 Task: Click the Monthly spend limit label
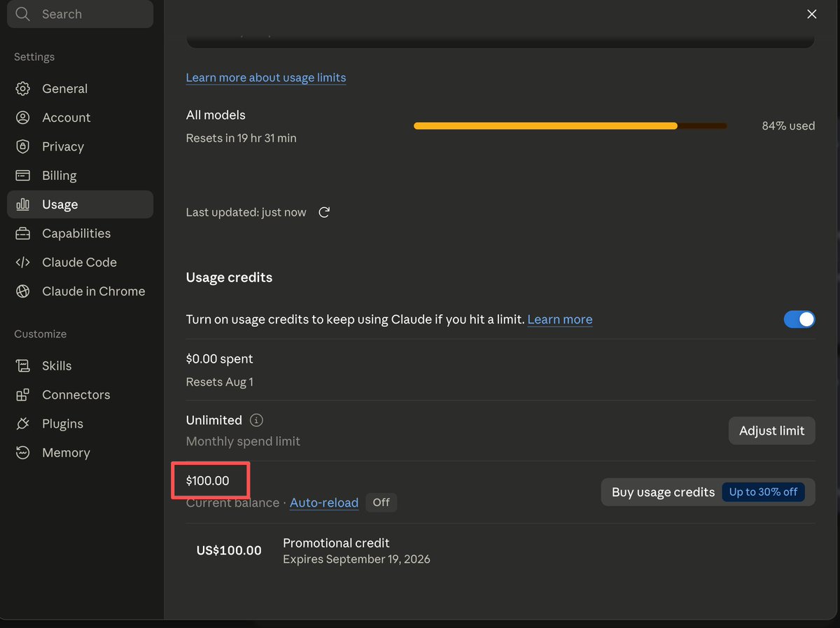243,442
